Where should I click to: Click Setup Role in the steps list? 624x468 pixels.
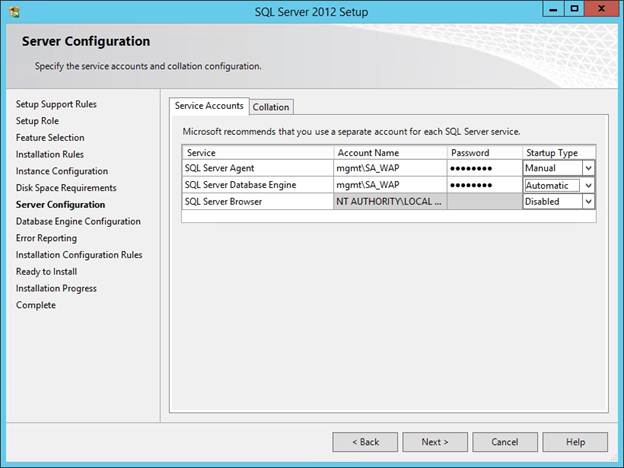[x=37, y=121]
